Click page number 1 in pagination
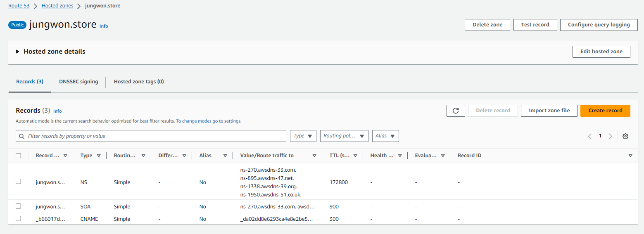The height and width of the screenshot is (234, 644). 600,136
